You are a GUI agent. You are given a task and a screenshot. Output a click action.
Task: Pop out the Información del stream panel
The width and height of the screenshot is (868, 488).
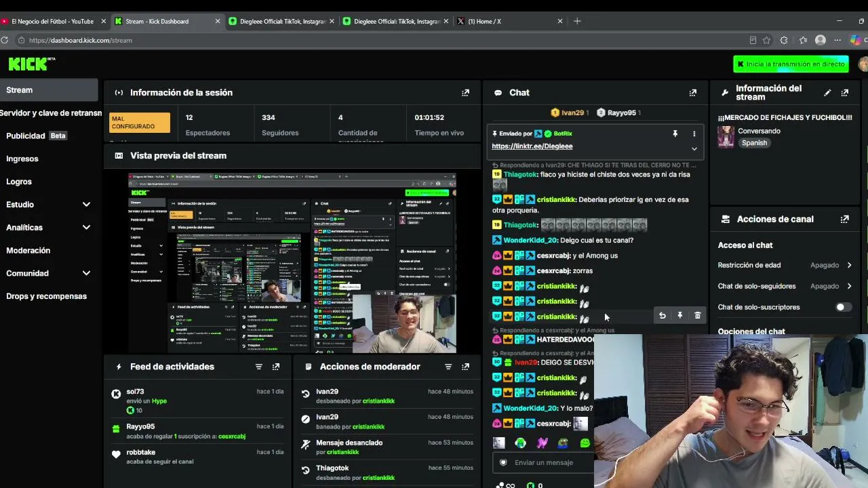[x=844, y=93]
